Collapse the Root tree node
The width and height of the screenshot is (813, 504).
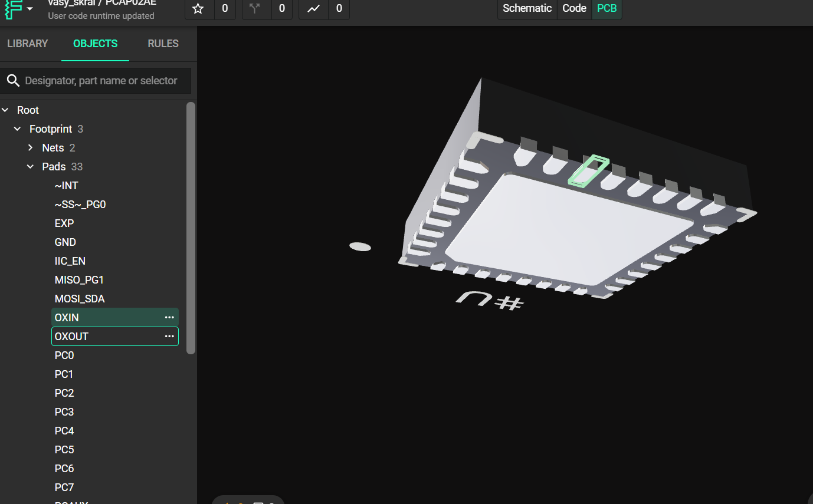(5, 110)
